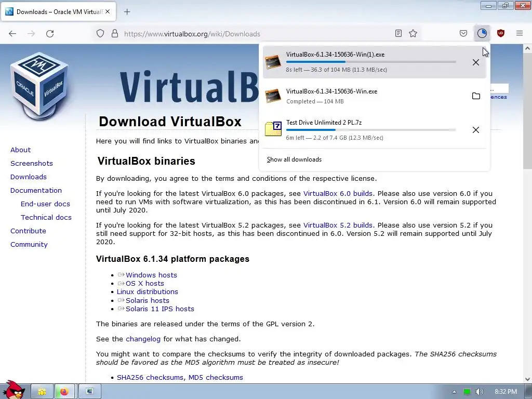Viewport: 532px width, 399px height.
Task: Click the VirtualBox-6.1.34-150636-Win(1).exe file icon
Action: (273, 62)
